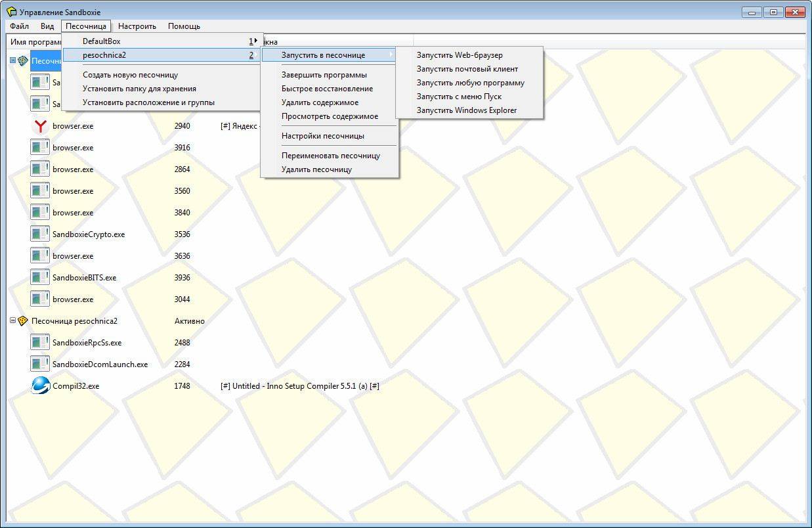
Task: Click the process icon beside PID 3916
Action: pos(41,148)
